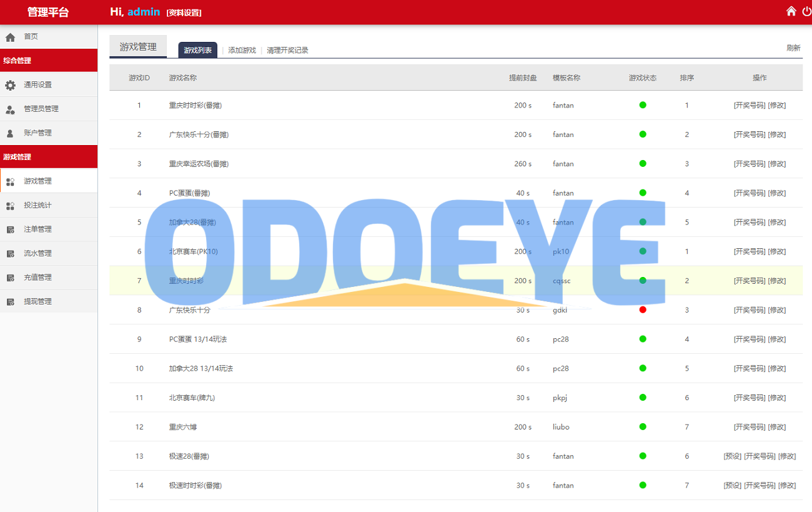Click the icon beside 游戏管理 menu item
The image size is (812, 512).
[10, 182]
